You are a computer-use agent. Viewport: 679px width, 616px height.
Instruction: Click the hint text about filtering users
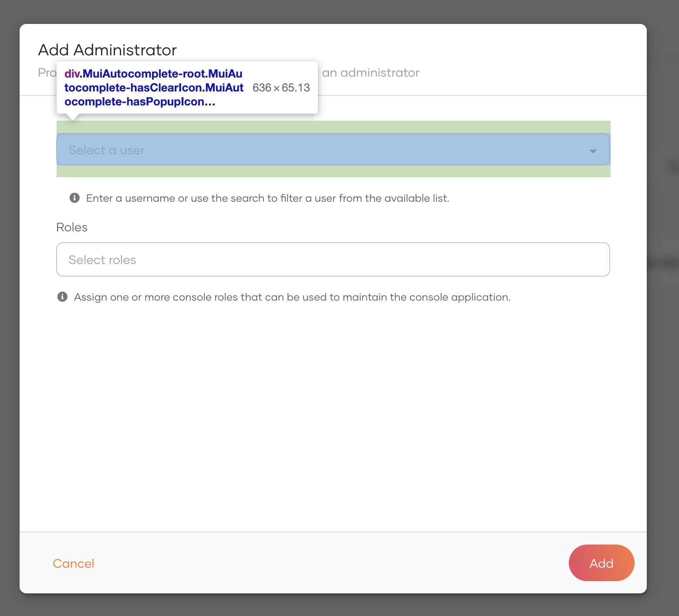point(267,198)
